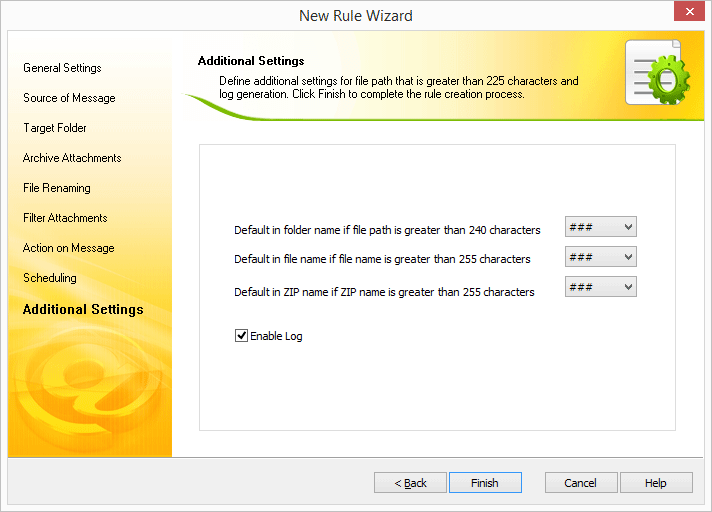Select File Renaming in sidebar

(x=57, y=188)
